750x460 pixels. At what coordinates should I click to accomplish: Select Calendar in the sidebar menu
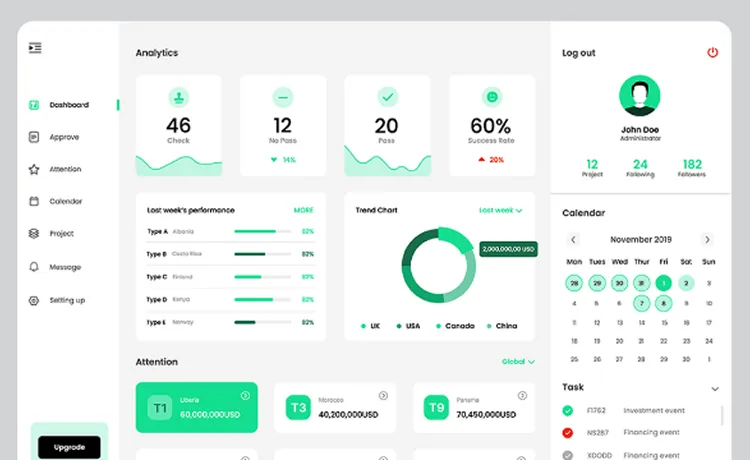66,201
